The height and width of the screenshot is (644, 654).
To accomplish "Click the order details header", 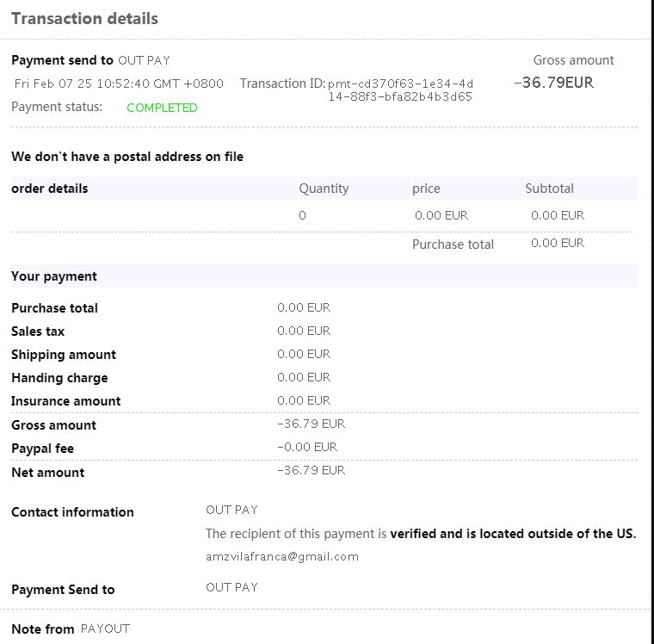I will (49, 189).
